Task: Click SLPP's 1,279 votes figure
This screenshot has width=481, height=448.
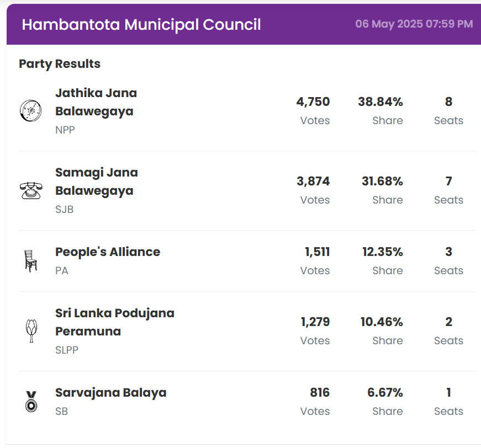Action: click(x=315, y=322)
